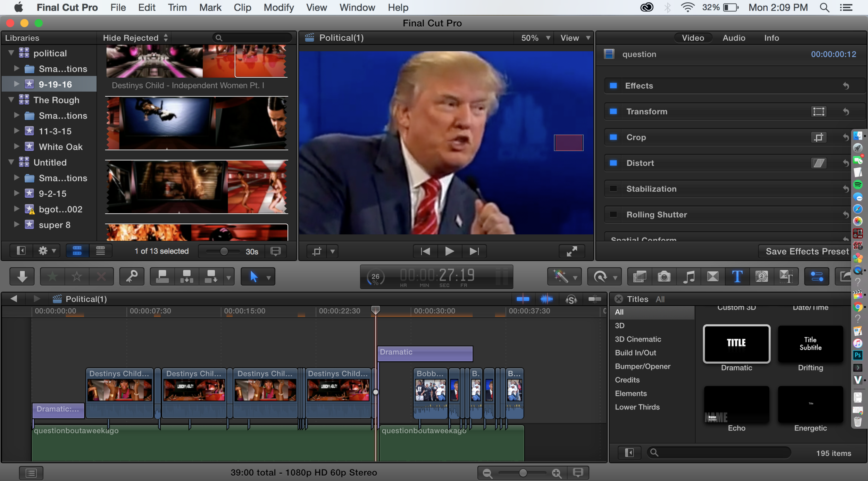Enter full screen viewer playback
This screenshot has height=481, width=868.
click(x=571, y=251)
